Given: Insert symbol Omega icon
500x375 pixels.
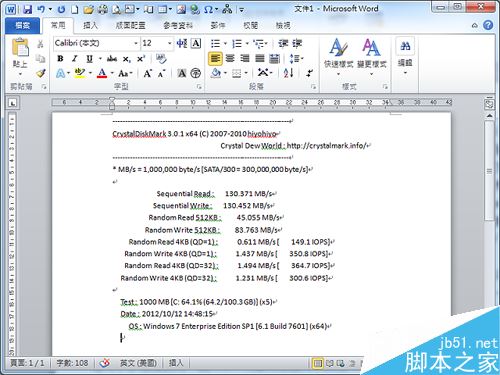Looking at the screenshot, I should [x=209, y=9].
